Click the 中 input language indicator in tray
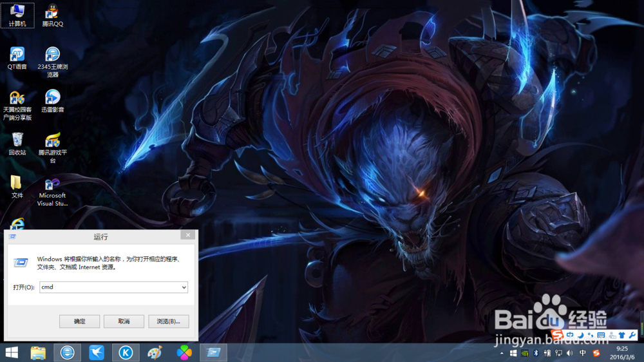 [582, 353]
